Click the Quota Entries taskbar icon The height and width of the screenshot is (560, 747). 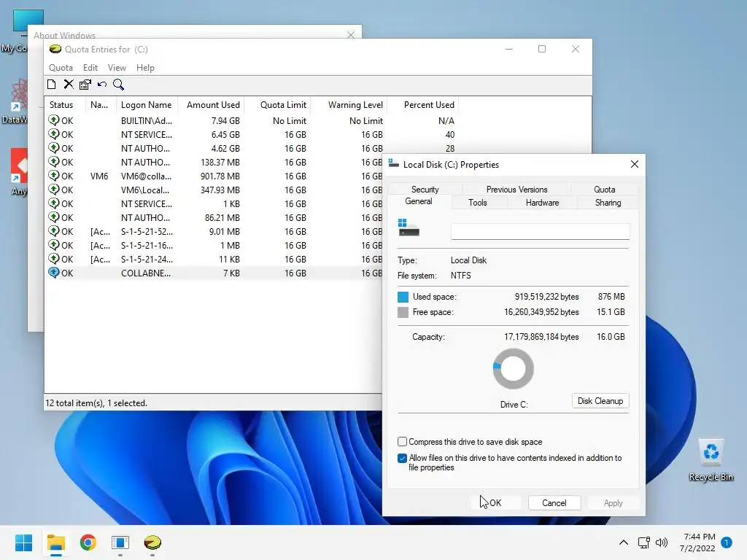(152, 542)
